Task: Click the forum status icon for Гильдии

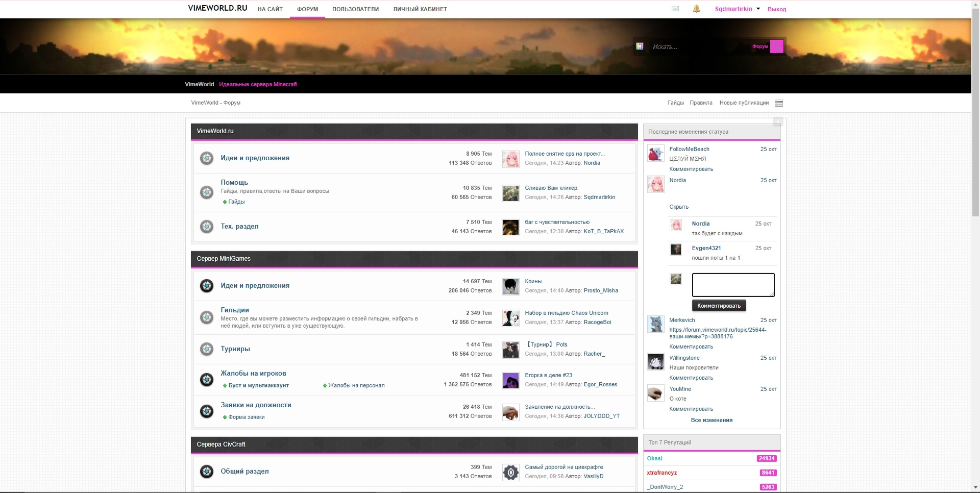Action: pyautogui.click(x=207, y=317)
